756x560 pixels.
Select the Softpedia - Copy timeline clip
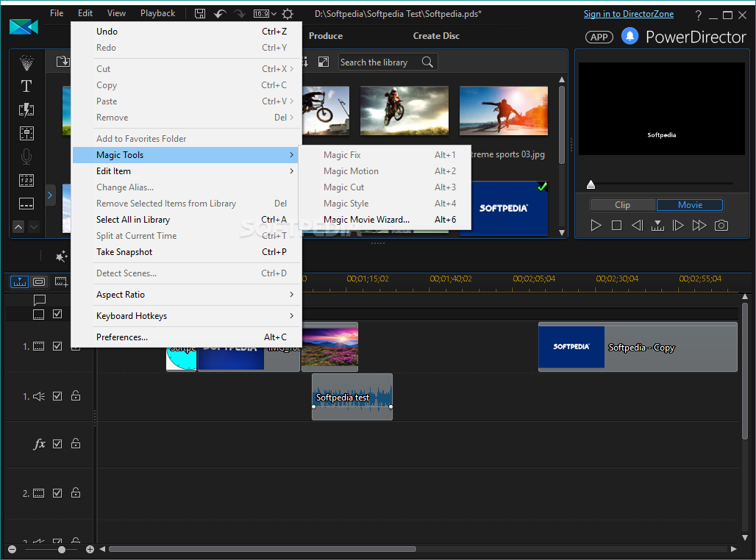(638, 347)
